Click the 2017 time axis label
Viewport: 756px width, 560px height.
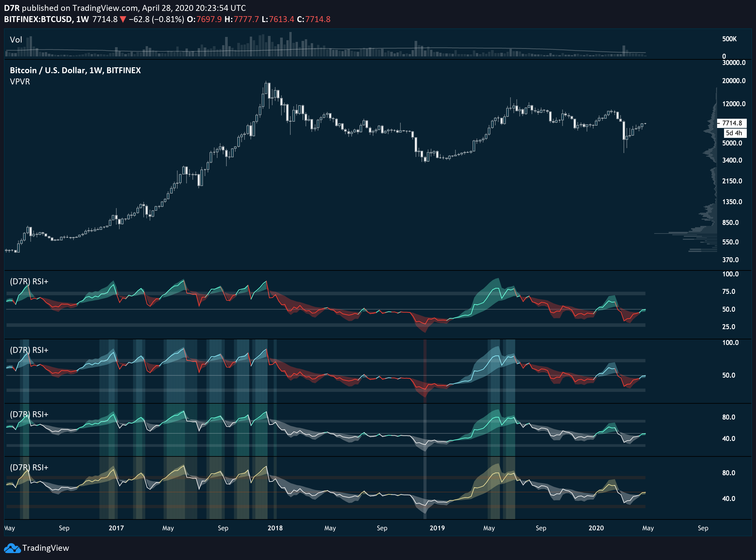click(116, 528)
